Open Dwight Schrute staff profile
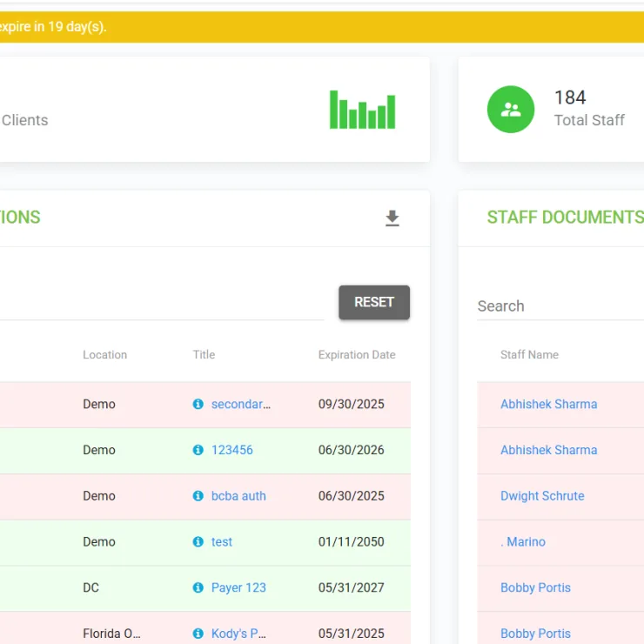This screenshot has width=644, height=644. point(542,496)
